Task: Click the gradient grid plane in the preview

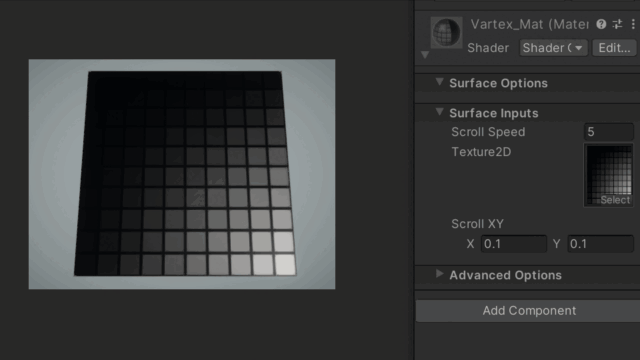Action: (185, 173)
